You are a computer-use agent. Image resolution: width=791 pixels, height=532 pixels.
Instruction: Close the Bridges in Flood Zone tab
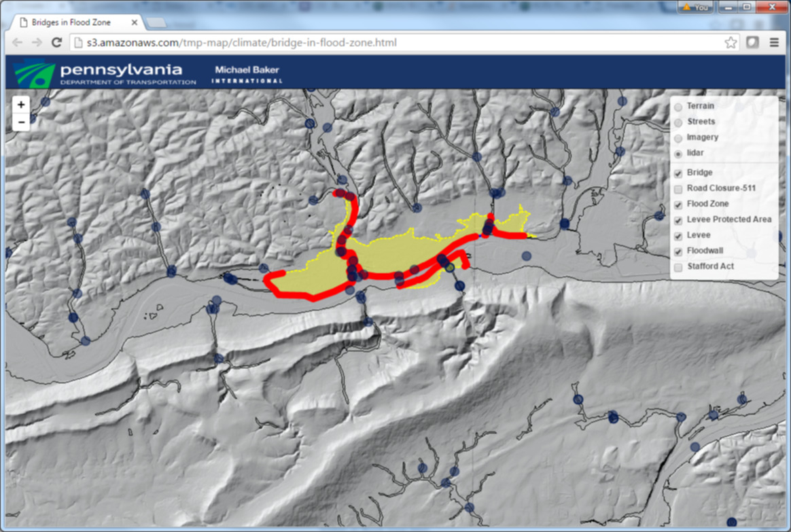tap(134, 22)
